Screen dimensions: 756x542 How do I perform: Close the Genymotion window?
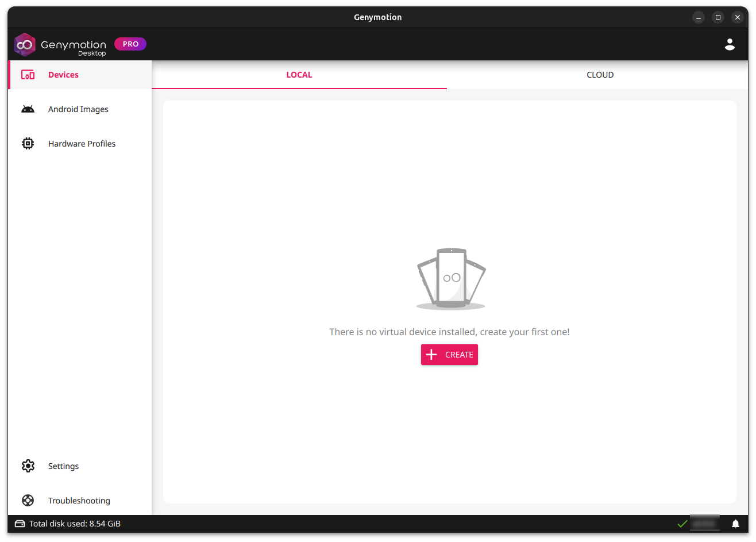pos(738,17)
